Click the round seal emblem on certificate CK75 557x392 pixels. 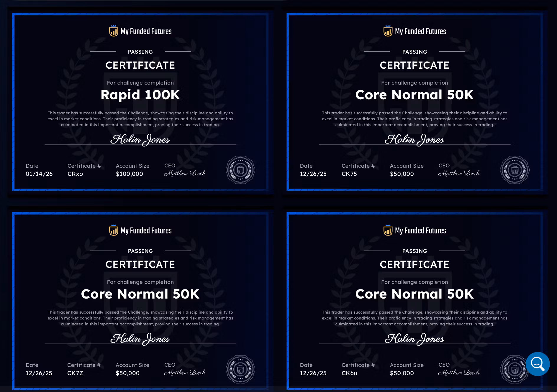[x=515, y=170]
